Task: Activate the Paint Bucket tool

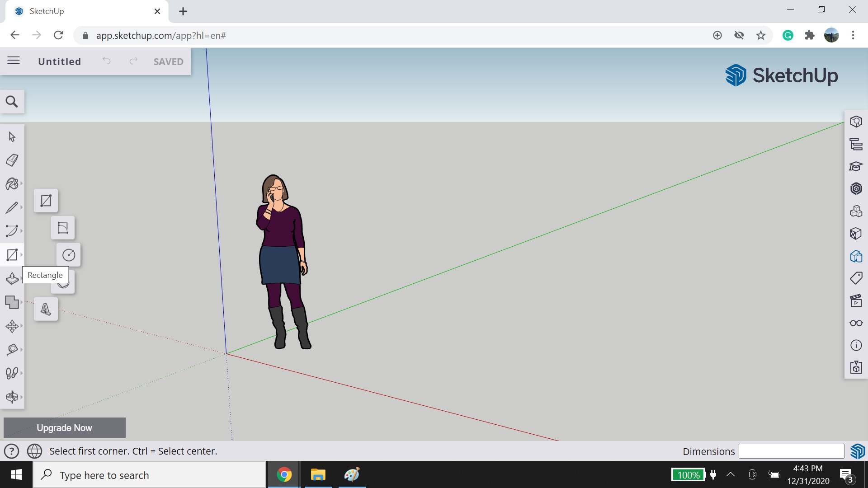Action: 12,184
